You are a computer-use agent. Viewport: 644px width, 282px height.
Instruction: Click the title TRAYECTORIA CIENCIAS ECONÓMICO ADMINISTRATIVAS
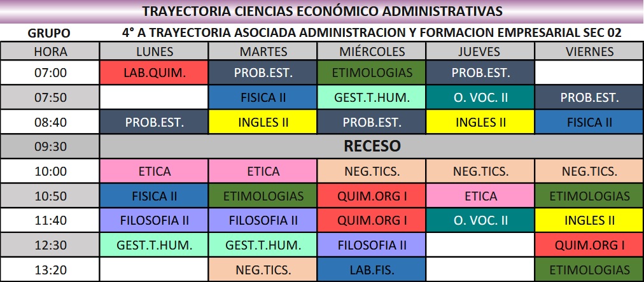[x=322, y=11]
